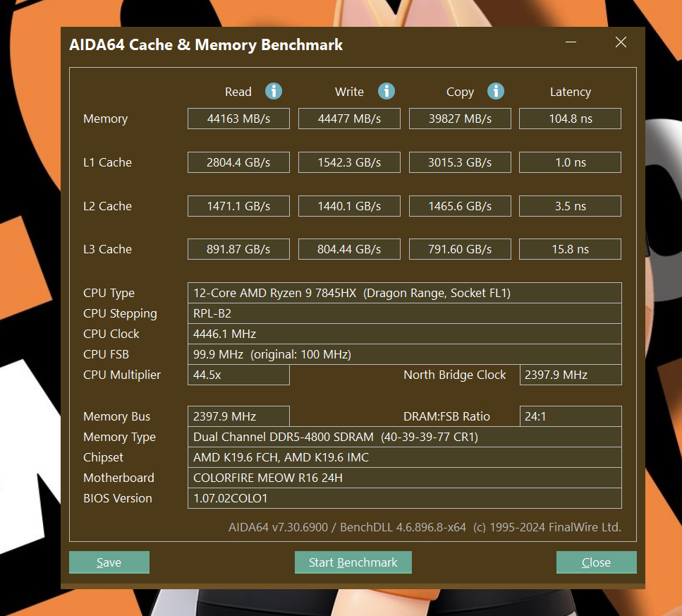Click CPU Clock value 4446.1 MHz
This screenshot has height=616, width=682.
tap(405, 334)
